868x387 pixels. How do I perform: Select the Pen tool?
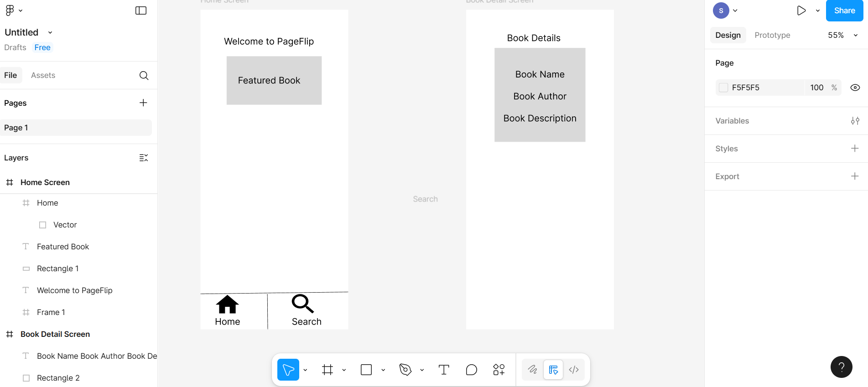405,370
